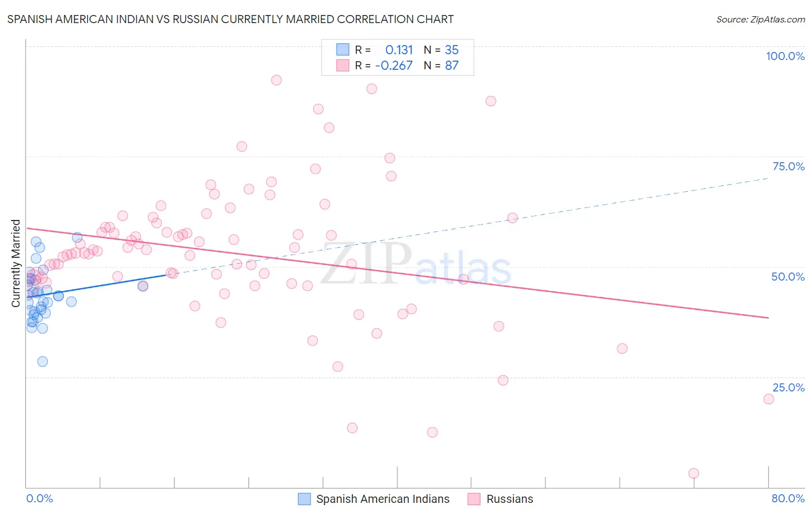The width and height of the screenshot is (812, 515).
Task: Click the R = -0.267 correlation value
Action: coord(384,65)
